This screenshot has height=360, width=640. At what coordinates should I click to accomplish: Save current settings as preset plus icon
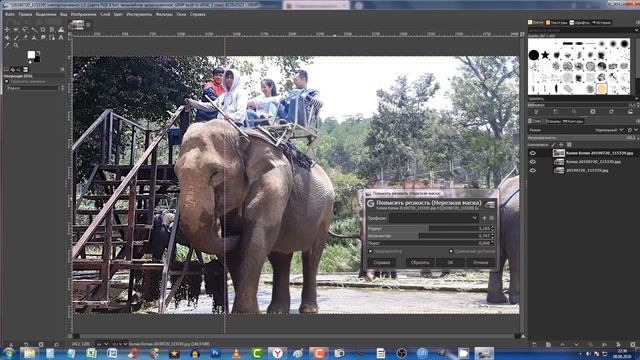coord(484,218)
